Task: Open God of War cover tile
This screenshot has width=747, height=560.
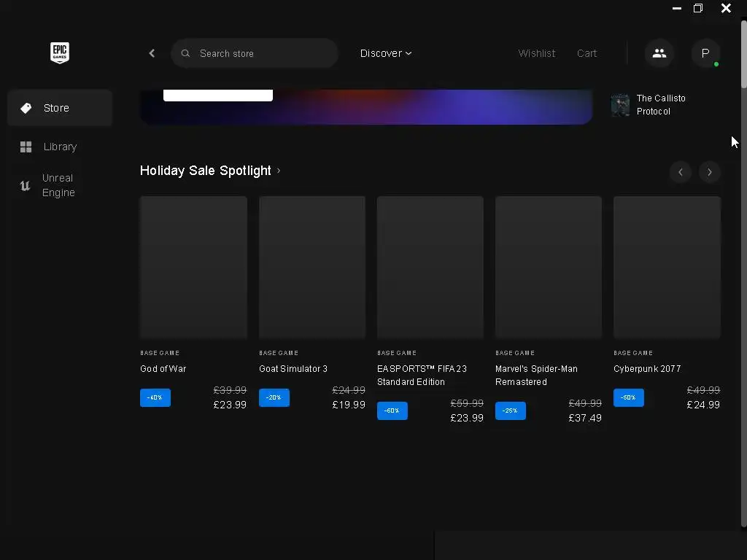Action: (x=193, y=267)
